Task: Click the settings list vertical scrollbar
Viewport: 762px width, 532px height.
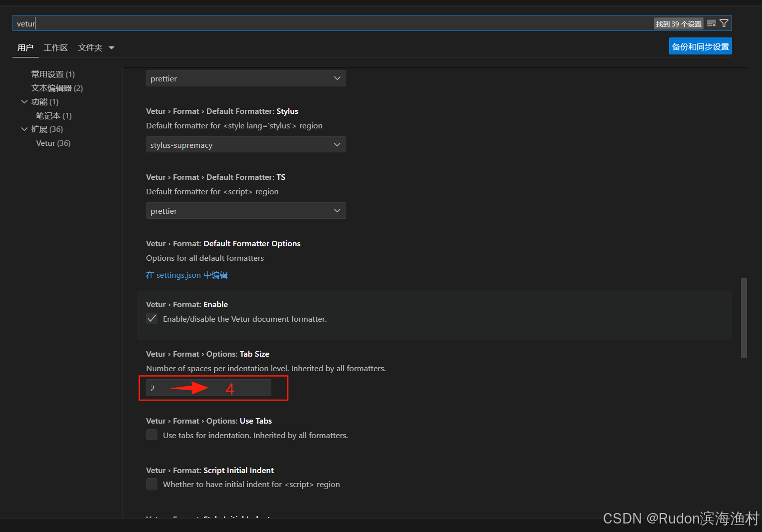Action: point(744,318)
